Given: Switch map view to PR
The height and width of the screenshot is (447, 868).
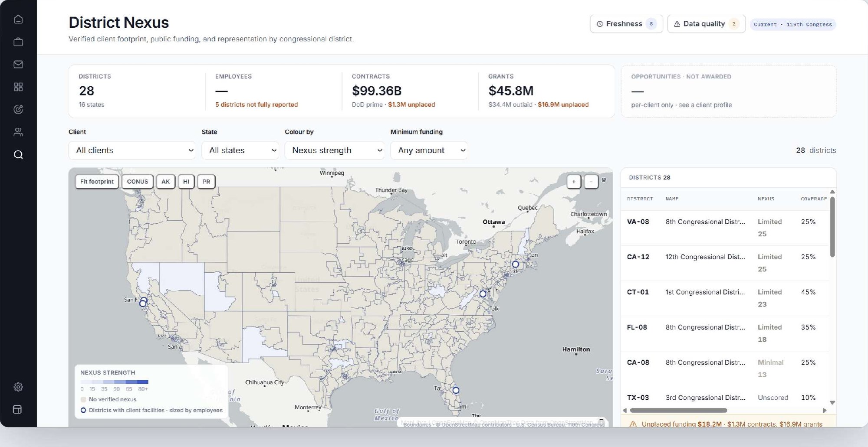Looking at the screenshot, I should pos(207,182).
